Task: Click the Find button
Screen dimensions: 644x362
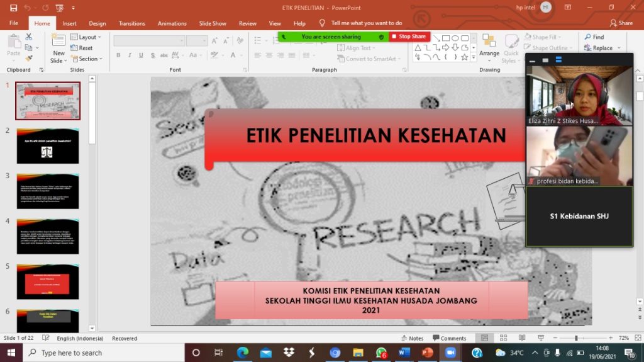Action: click(x=594, y=37)
